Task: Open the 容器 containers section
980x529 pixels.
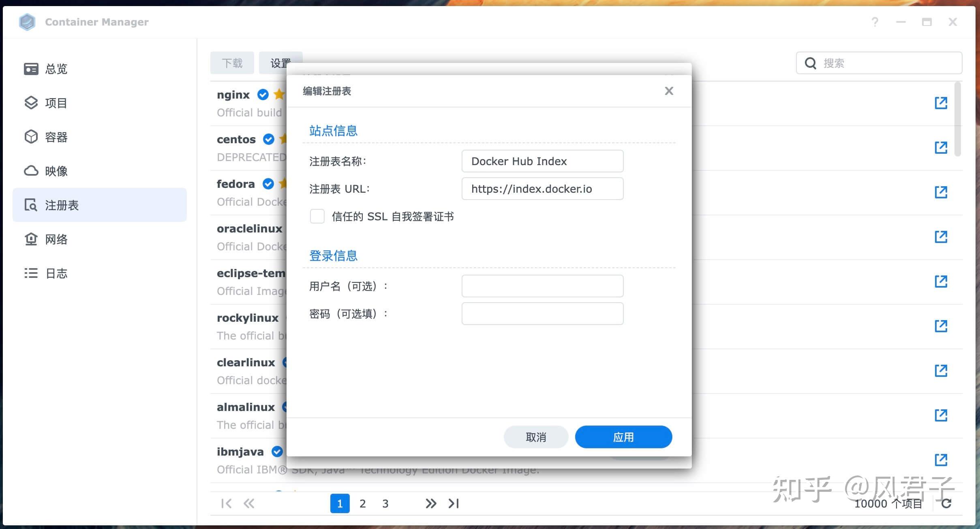Action: coord(56,137)
